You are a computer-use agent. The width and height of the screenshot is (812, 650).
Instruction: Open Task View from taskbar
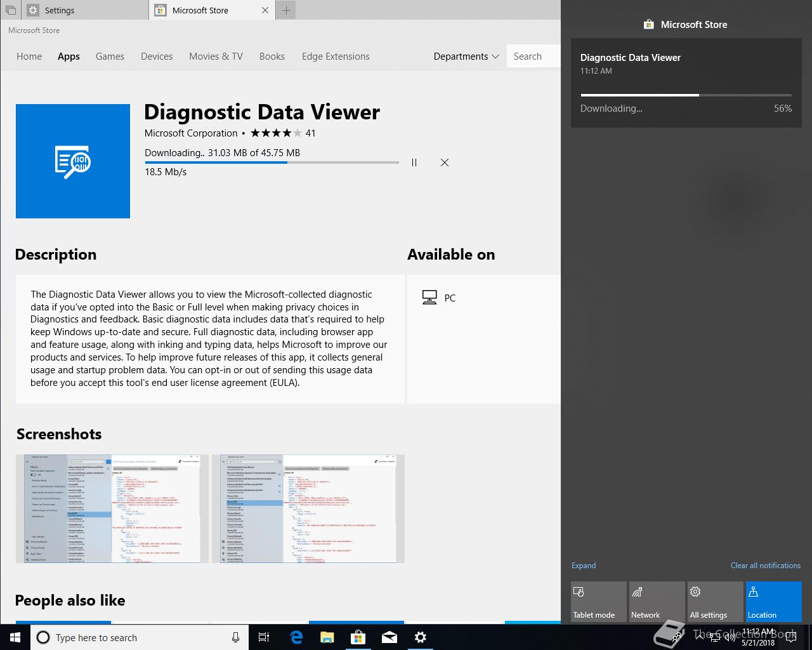click(x=264, y=637)
